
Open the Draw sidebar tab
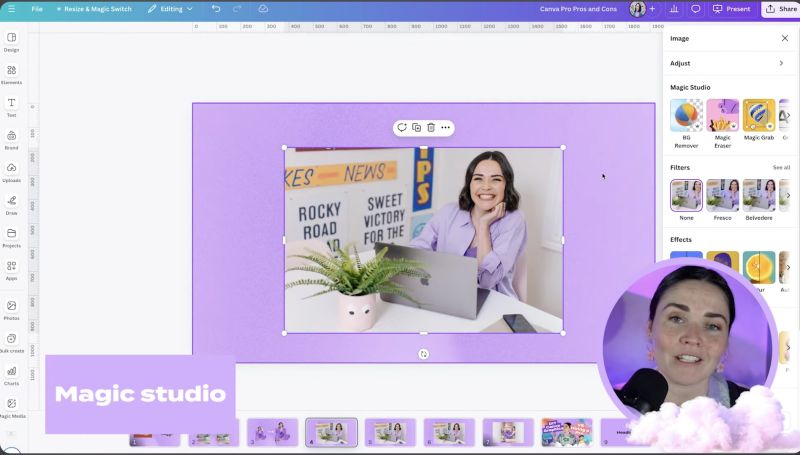click(11, 205)
